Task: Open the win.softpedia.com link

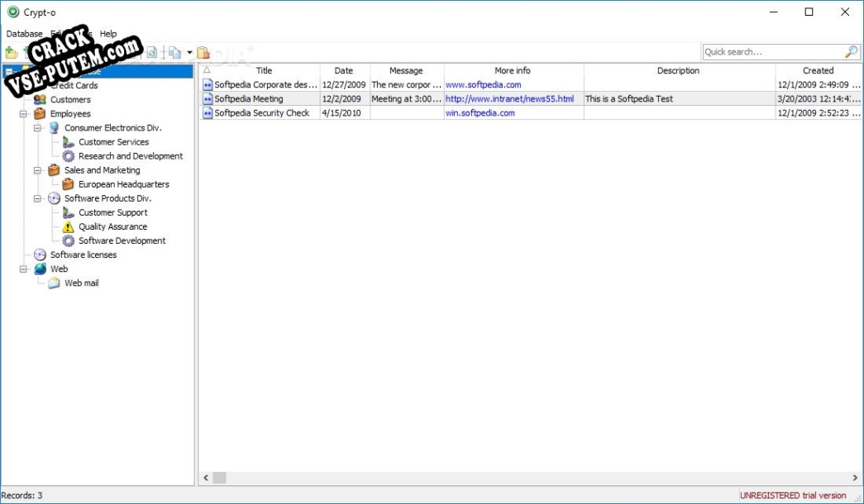Action: (x=480, y=113)
